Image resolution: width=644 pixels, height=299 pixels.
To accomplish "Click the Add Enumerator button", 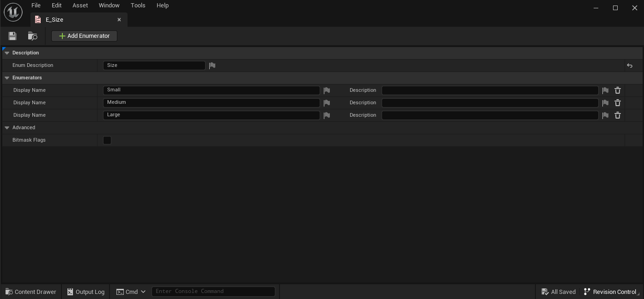I will click(x=84, y=36).
